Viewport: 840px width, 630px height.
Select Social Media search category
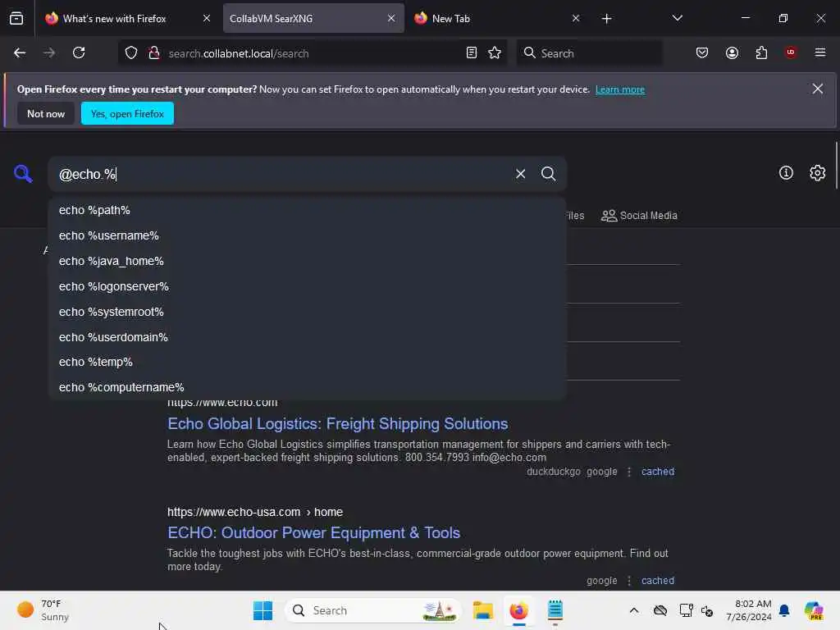(639, 216)
